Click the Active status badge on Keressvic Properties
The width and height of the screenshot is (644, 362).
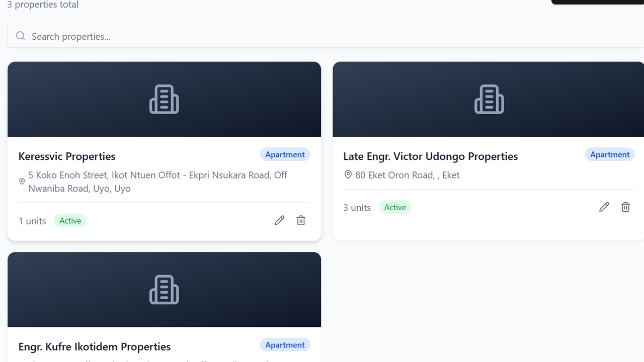pos(70,221)
